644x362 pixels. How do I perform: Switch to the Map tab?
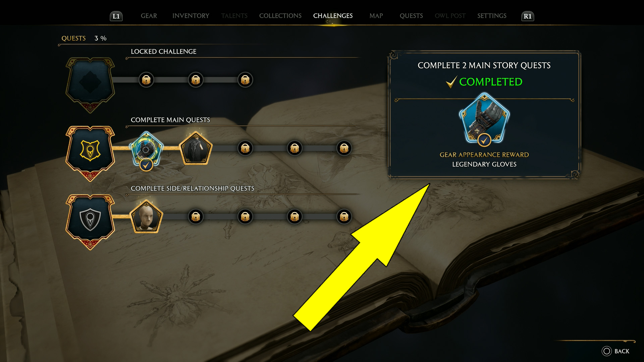point(376,16)
